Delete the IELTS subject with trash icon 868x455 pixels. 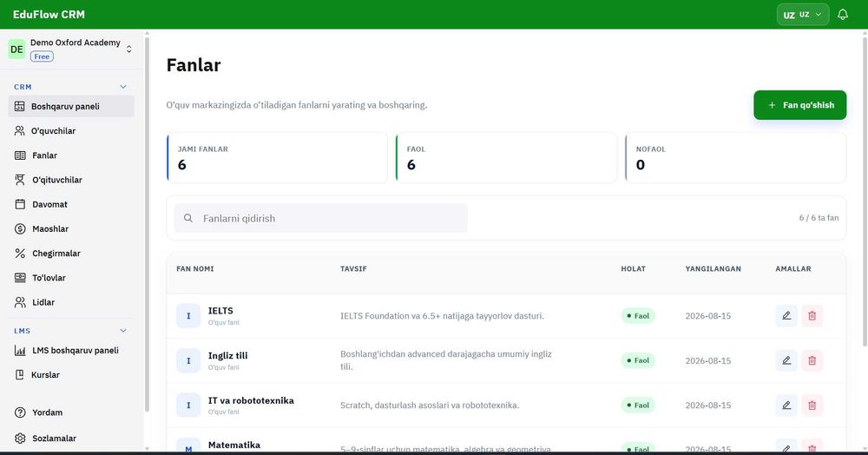812,315
